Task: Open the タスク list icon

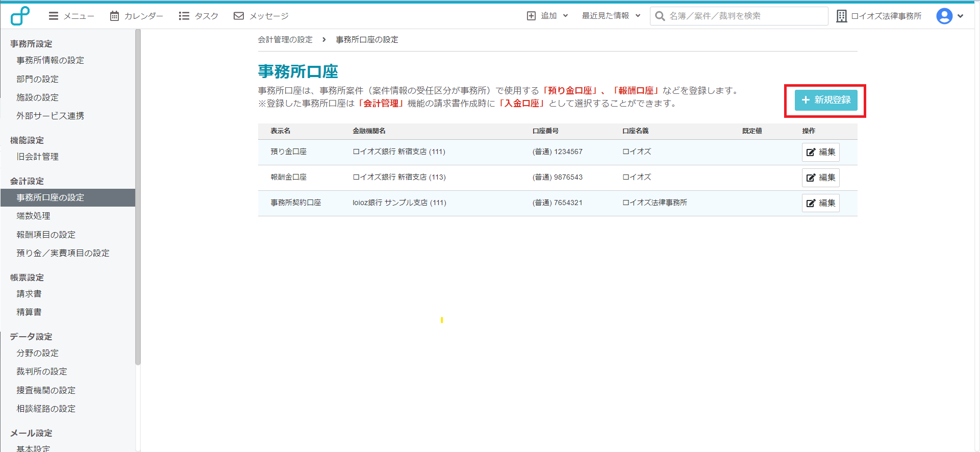Action: (x=184, y=16)
